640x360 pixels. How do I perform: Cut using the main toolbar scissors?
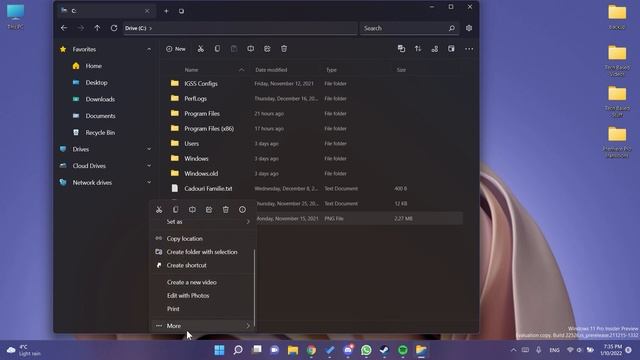click(x=200, y=49)
